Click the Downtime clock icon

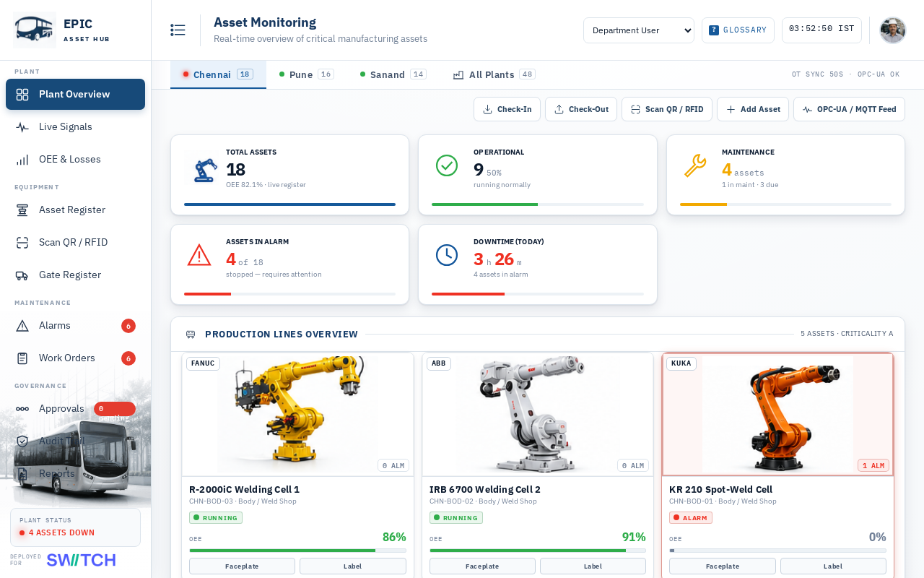pos(447,255)
